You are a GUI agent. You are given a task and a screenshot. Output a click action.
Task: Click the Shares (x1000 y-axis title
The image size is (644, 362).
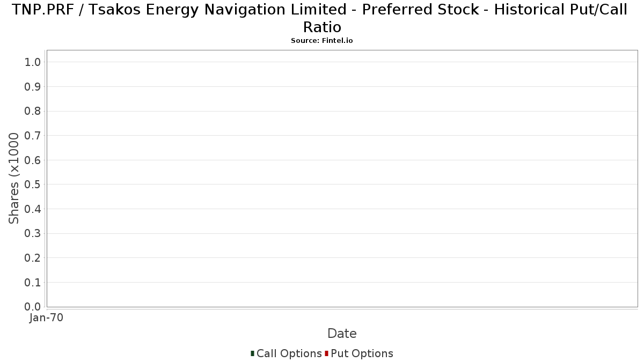tap(14, 179)
